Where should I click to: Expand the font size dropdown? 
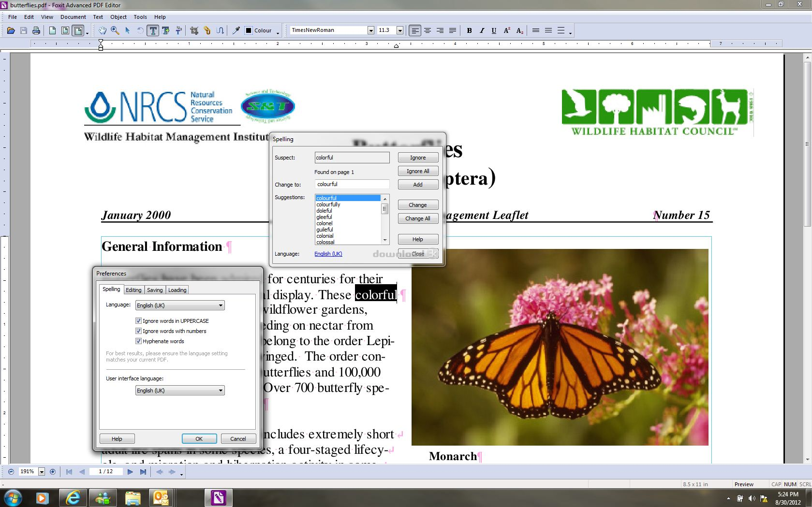point(399,30)
